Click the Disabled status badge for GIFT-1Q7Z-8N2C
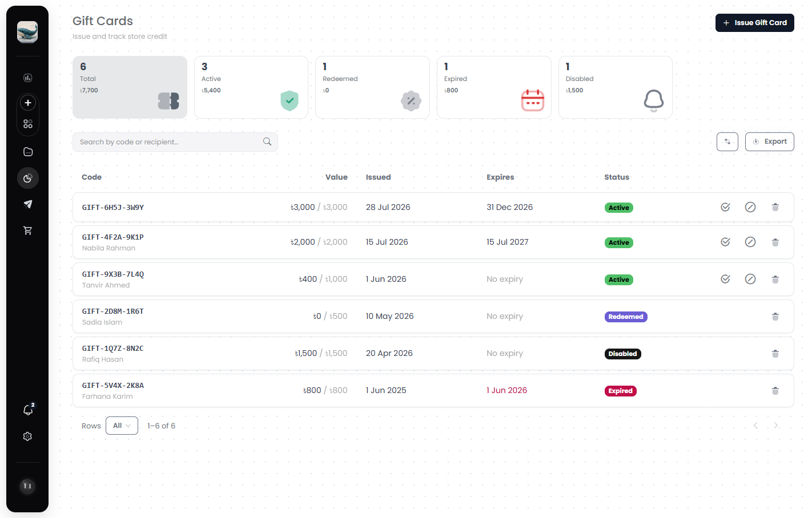 622,354
